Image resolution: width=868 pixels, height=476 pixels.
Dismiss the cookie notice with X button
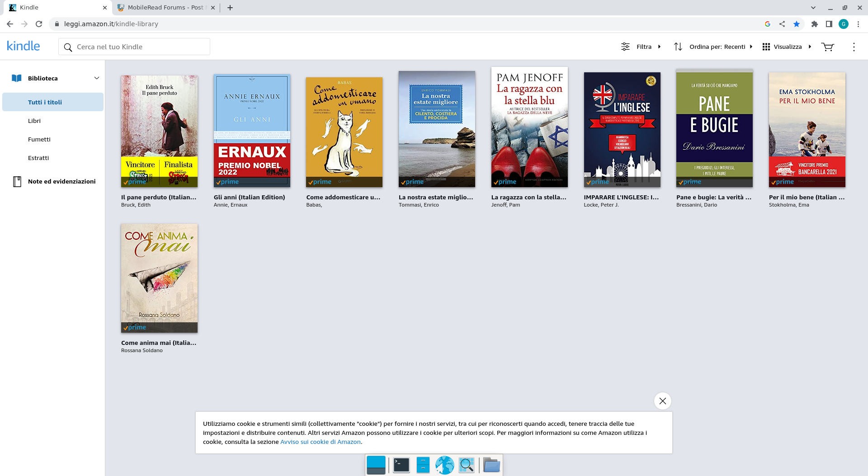pyautogui.click(x=663, y=401)
